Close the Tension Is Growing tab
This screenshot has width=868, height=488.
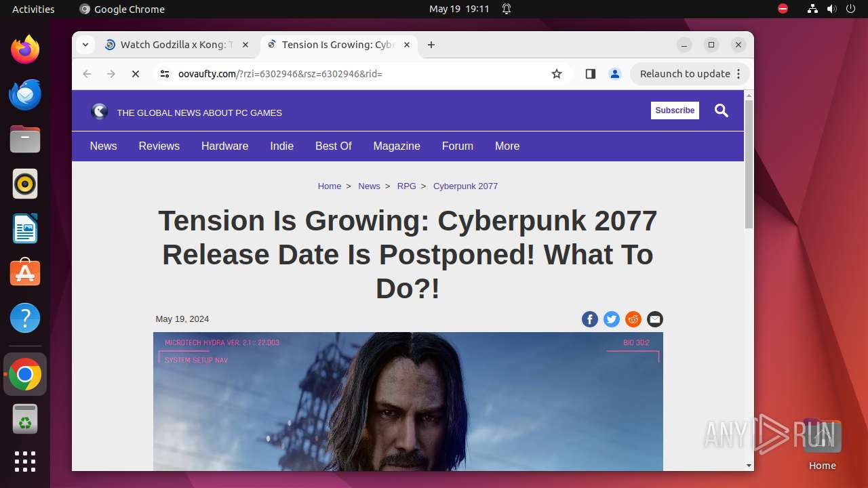point(407,45)
